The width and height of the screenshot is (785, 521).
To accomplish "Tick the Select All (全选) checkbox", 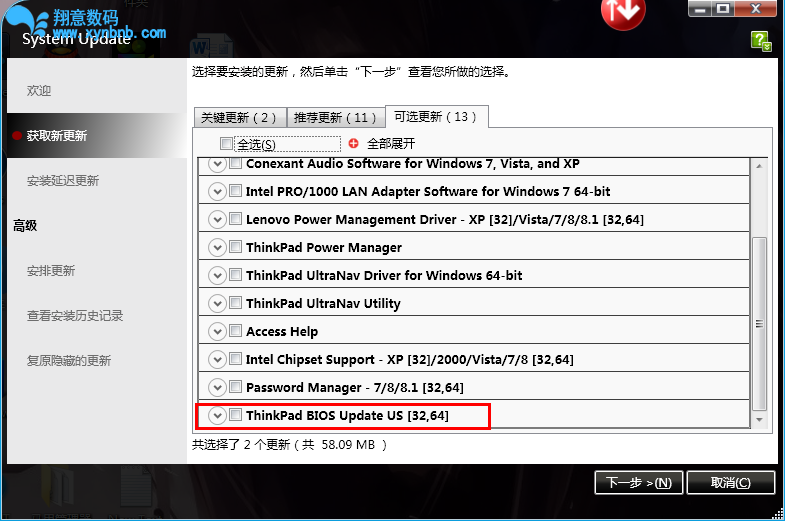I will click(x=226, y=144).
